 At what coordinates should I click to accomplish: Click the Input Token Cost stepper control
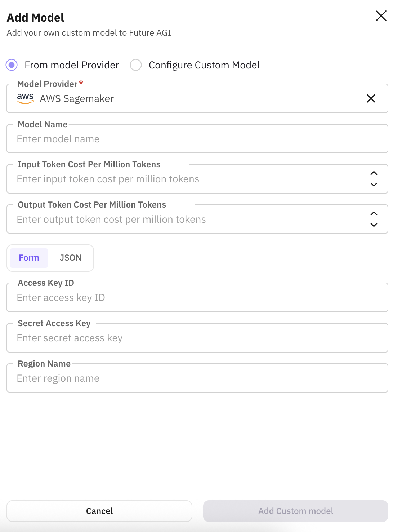(x=374, y=179)
